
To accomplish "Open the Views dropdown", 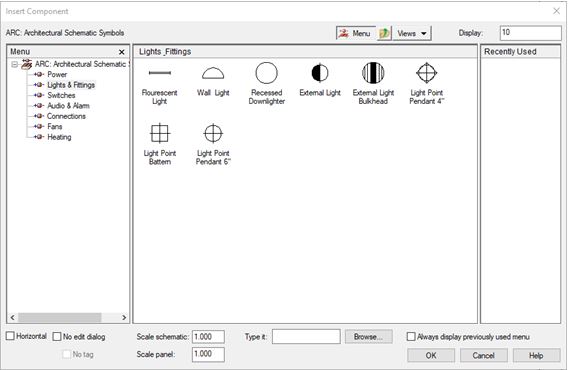I will coord(412,33).
